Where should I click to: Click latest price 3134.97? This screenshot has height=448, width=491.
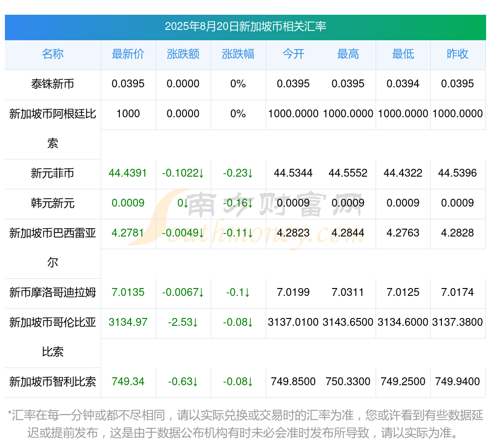point(128,322)
